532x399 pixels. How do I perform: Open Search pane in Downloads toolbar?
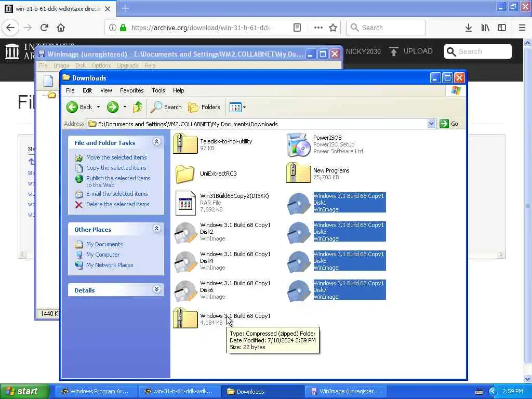click(x=166, y=107)
